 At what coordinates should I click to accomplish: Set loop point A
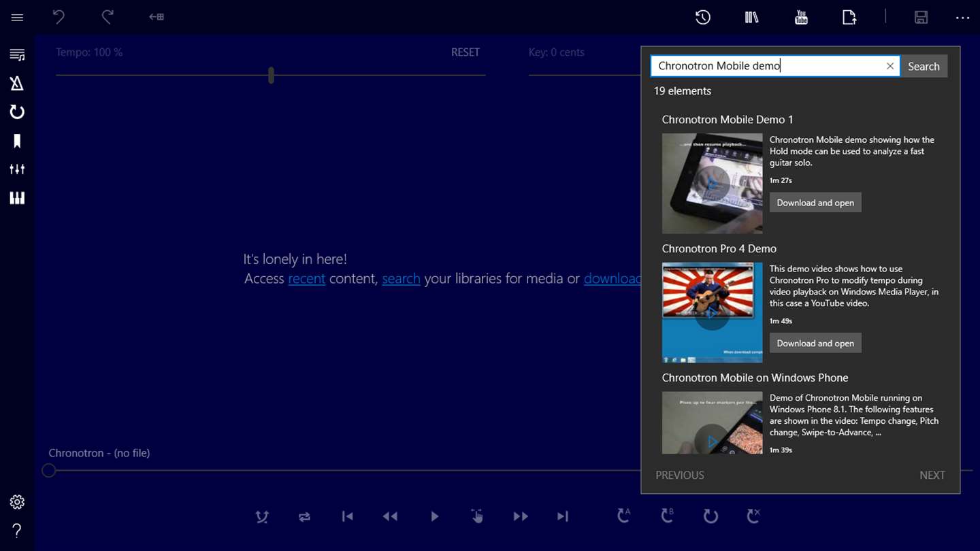coord(623,516)
